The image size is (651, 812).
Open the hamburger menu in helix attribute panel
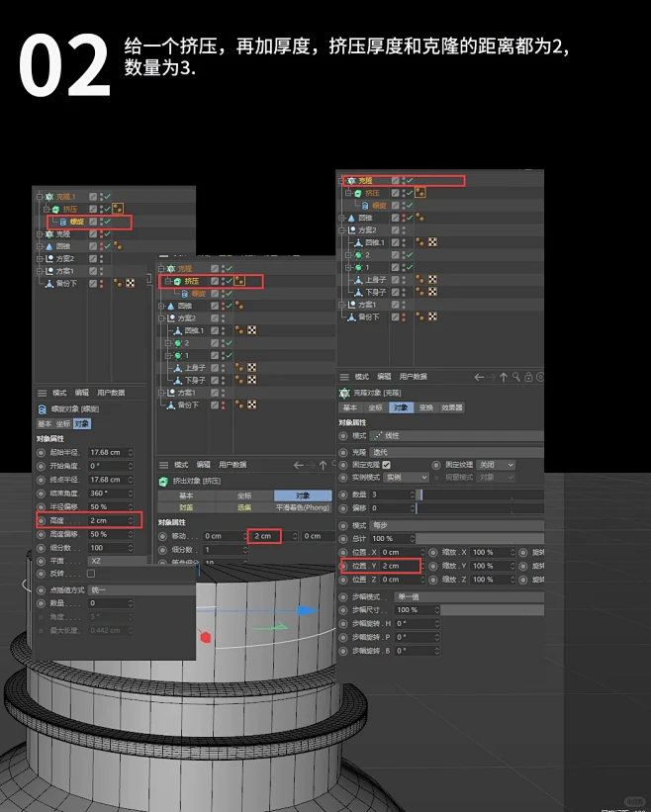pos(42,393)
